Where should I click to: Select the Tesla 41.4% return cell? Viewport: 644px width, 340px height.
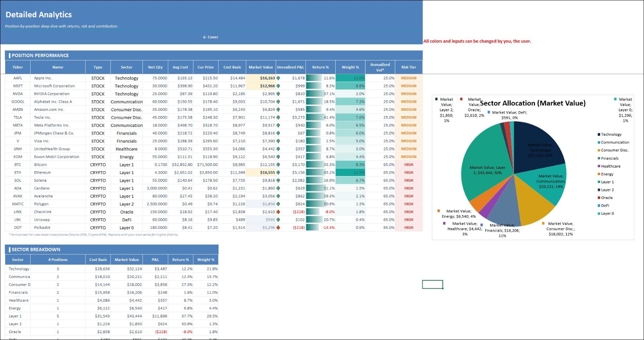click(x=321, y=117)
